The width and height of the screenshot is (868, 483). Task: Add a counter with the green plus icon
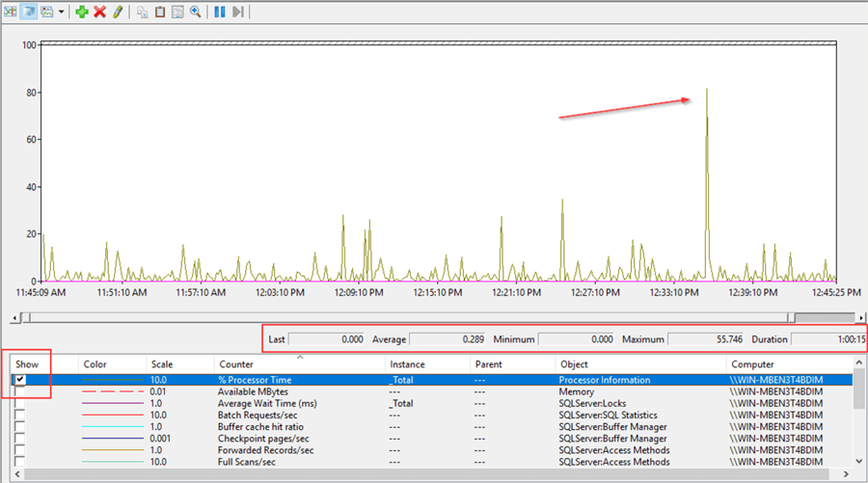coord(82,12)
